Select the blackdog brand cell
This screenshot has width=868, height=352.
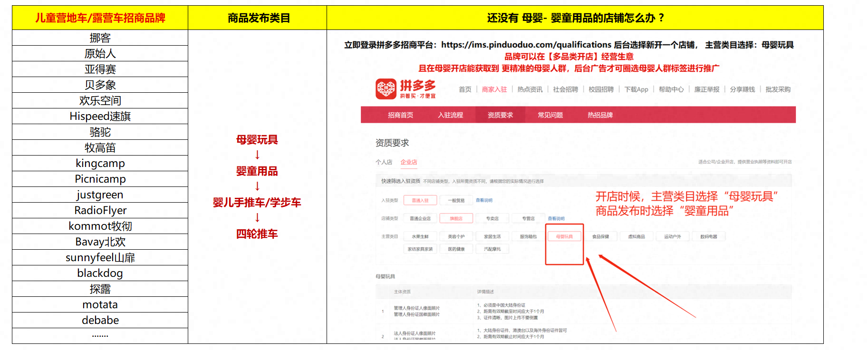tap(100, 273)
